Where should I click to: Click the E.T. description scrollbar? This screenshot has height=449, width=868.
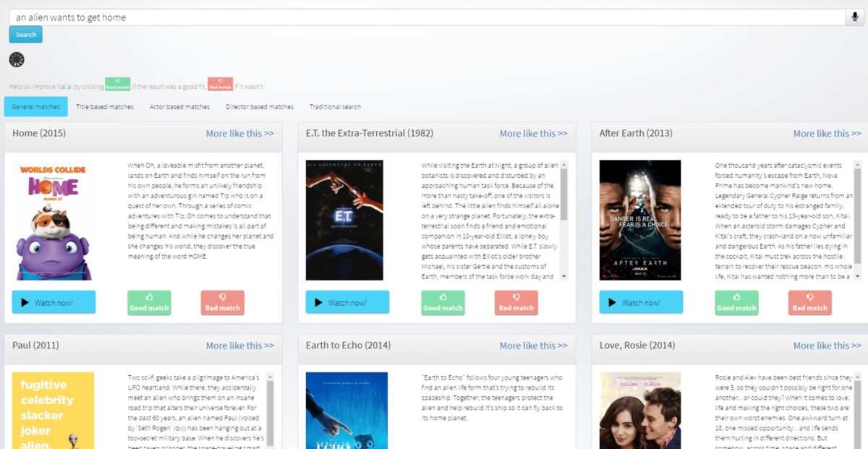(x=564, y=221)
